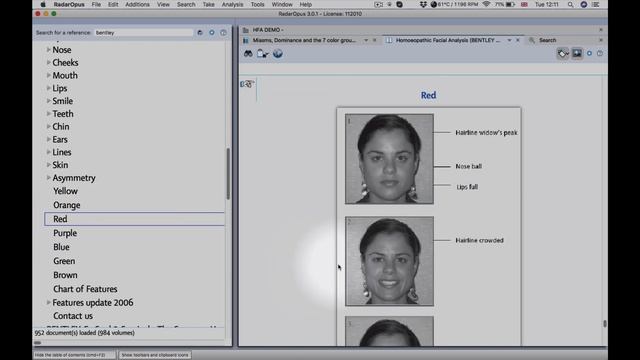Select Brown in the contents tree
640x360 pixels.
[65, 275]
